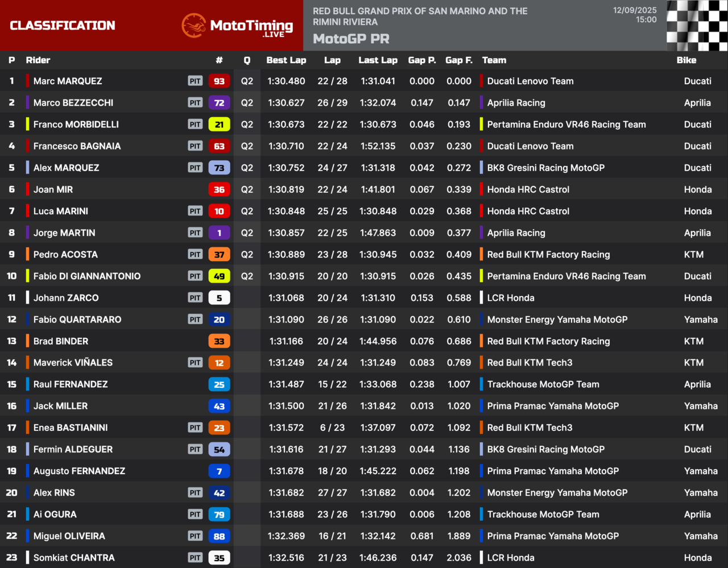Click Jorge Martin's number 1 badge
Screen dimensions: 728x568
click(219, 233)
